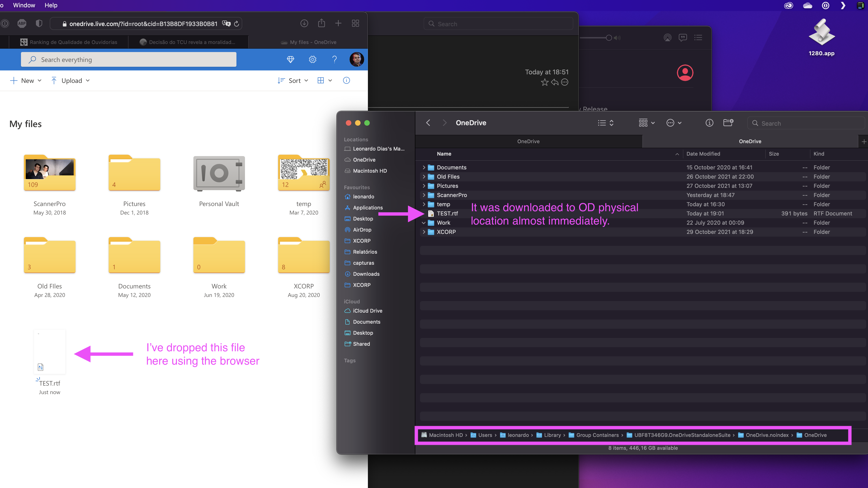Open the premium diamond icon in OneDrive
This screenshot has width=868, height=488.
tap(290, 60)
